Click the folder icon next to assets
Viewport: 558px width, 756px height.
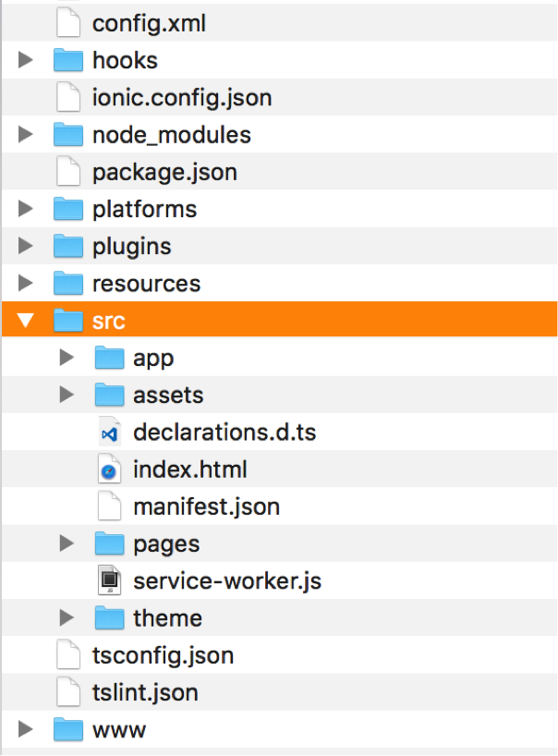(x=109, y=395)
